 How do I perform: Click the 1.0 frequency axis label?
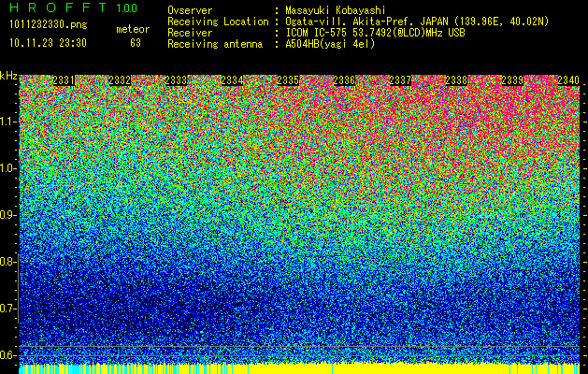point(7,168)
